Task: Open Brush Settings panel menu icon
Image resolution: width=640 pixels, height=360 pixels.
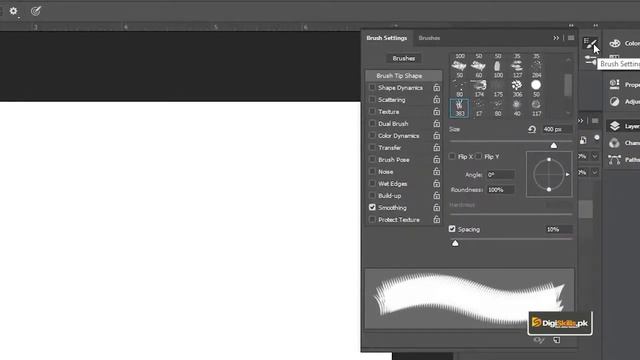Action: point(571,38)
